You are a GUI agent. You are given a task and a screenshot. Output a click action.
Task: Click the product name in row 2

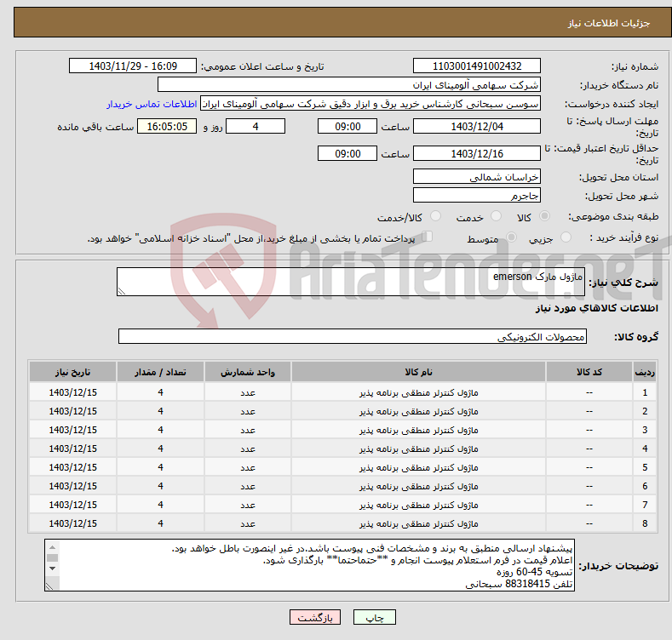(x=418, y=412)
